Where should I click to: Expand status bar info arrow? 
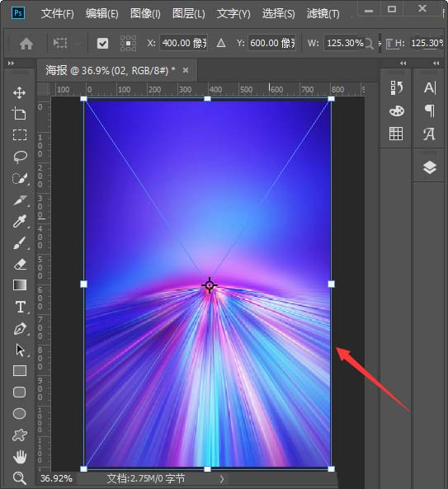[221, 479]
